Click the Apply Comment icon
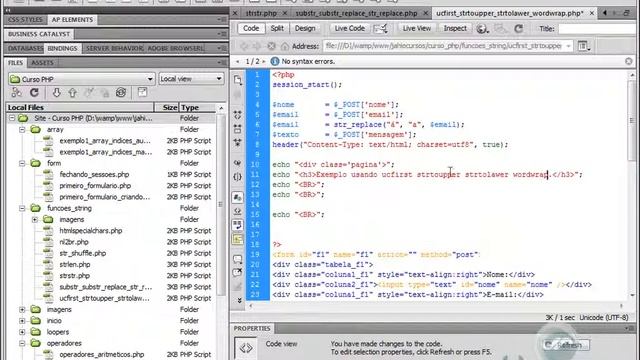The height and width of the screenshot is (360, 640). (238, 259)
